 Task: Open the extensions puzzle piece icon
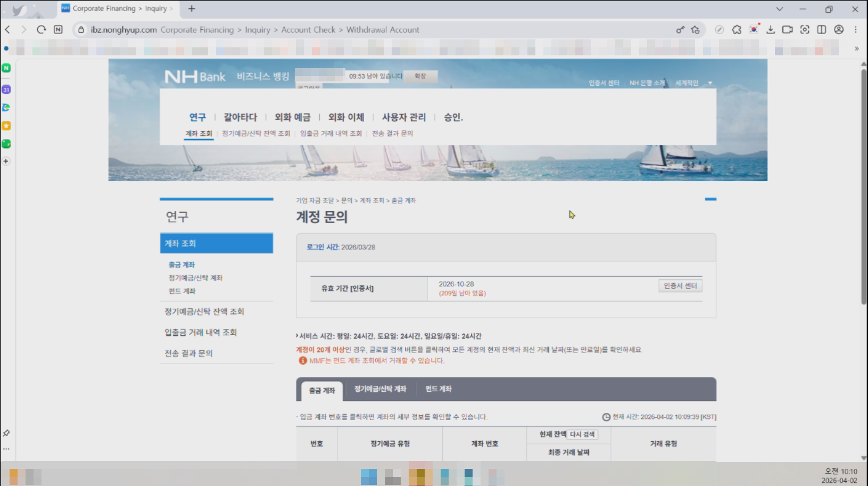pyautogui.click(x=737, y=30)
